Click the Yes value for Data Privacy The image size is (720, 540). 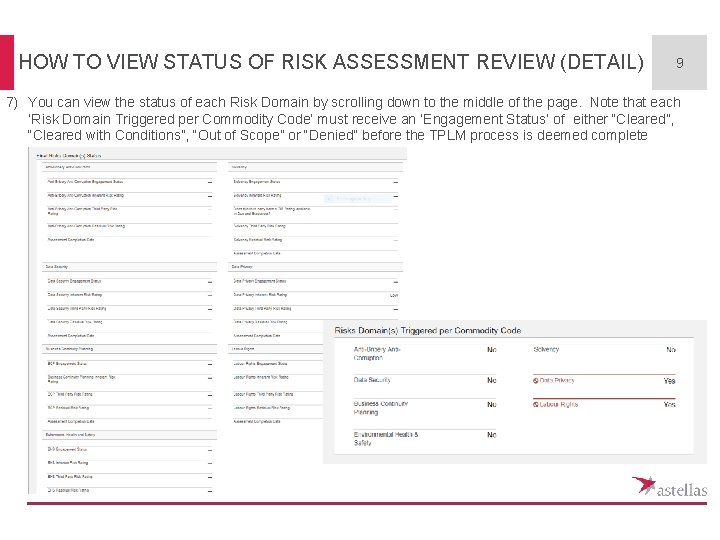click(669, 381)
